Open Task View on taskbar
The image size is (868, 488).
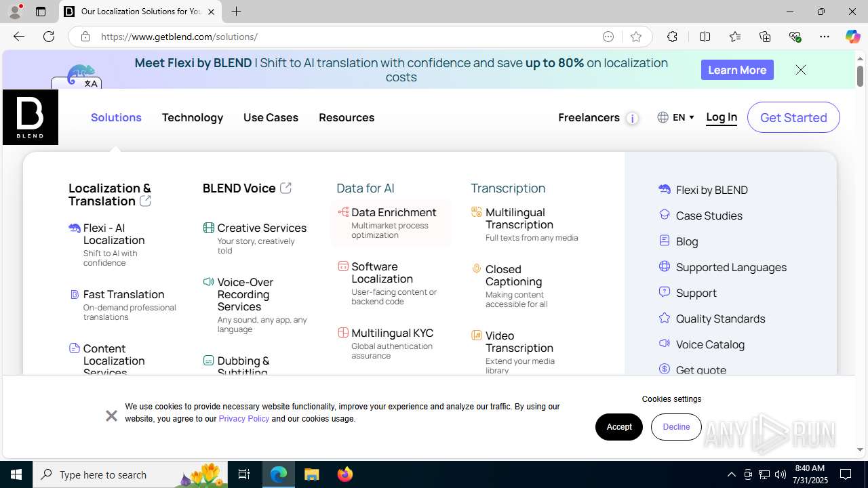[244, 474]
